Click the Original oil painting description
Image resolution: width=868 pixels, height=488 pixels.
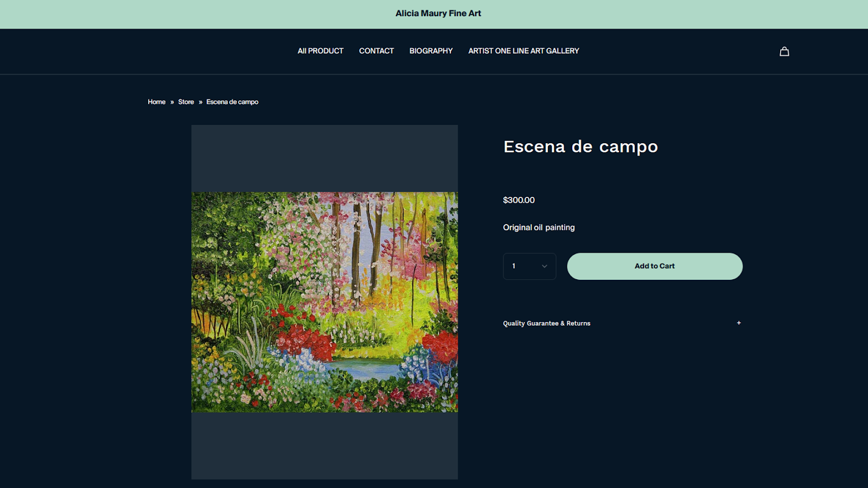538,227
